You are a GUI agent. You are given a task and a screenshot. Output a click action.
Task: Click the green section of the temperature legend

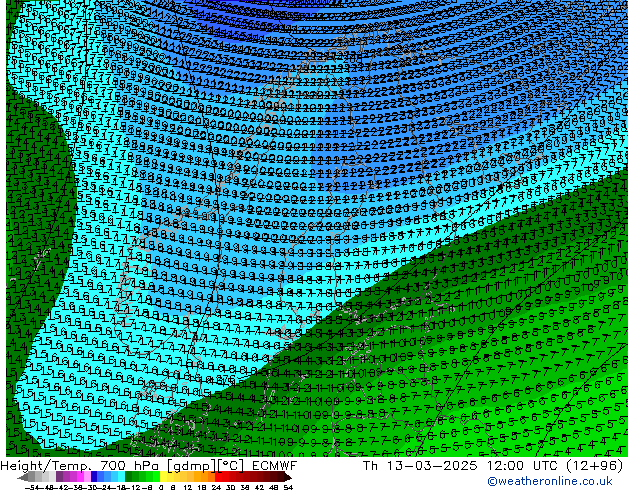(x=143, y=477)
